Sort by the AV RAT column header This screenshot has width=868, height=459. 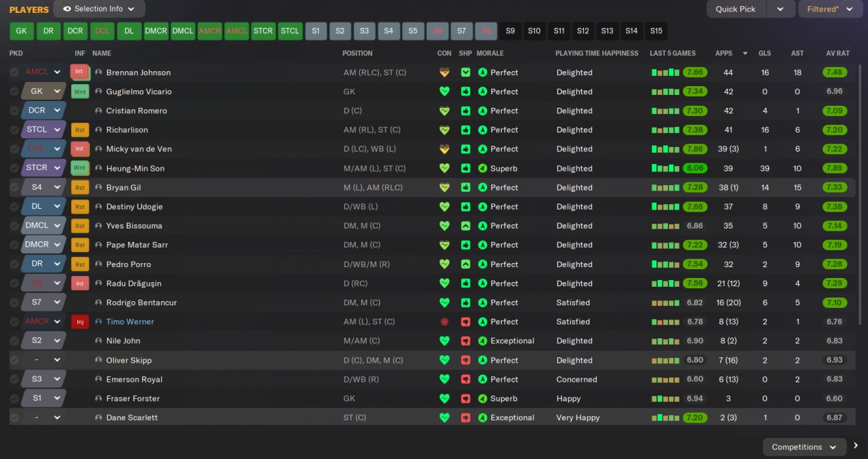(x=837, y=53)
